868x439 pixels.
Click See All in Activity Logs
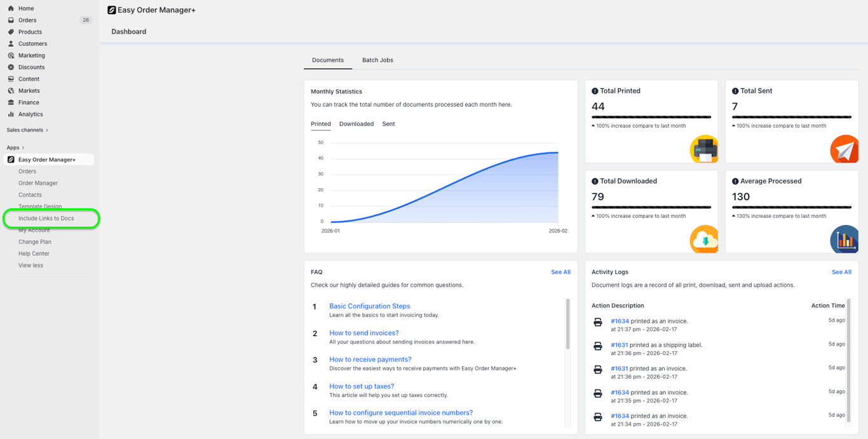[x=841, y=272]
